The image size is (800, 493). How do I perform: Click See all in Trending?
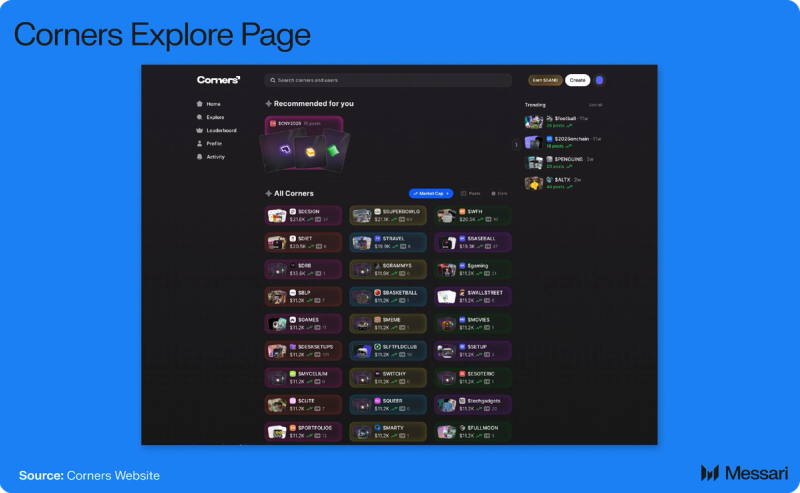(595, 104)
